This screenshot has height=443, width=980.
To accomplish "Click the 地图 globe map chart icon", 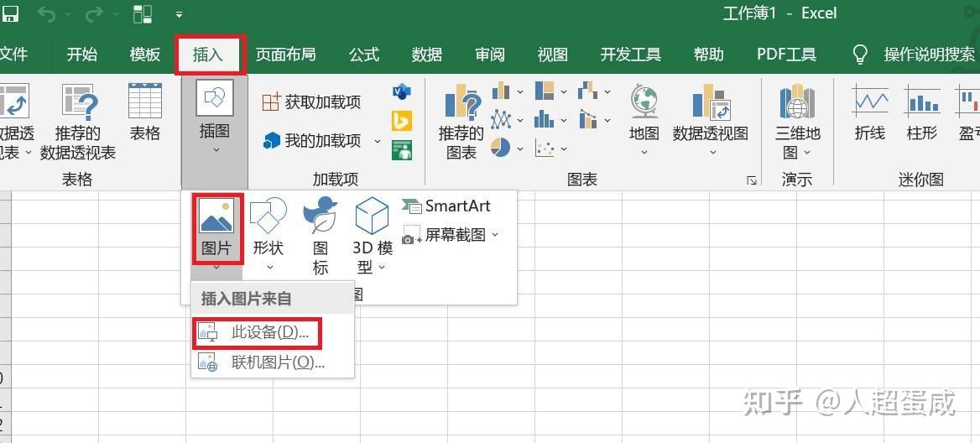I will [644, 102].
